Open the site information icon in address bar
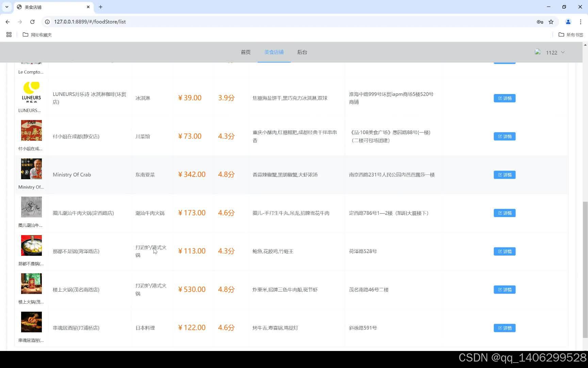Viewport: 588px width, 368px height. [47, 22]
